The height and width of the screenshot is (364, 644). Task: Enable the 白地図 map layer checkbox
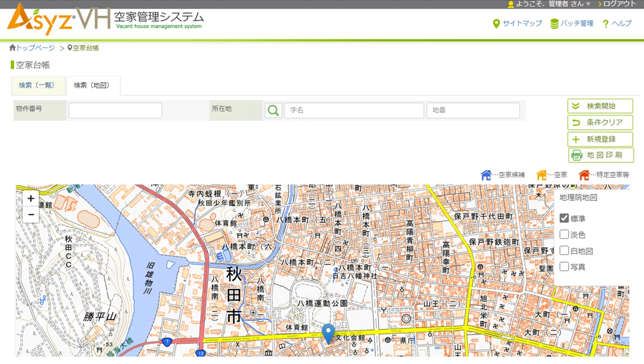pyautogui.click(x=564, y=250)
